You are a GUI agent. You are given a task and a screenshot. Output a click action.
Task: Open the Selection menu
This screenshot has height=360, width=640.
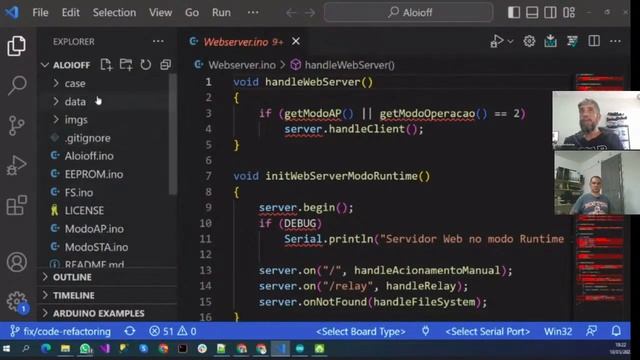pos(114,13)
